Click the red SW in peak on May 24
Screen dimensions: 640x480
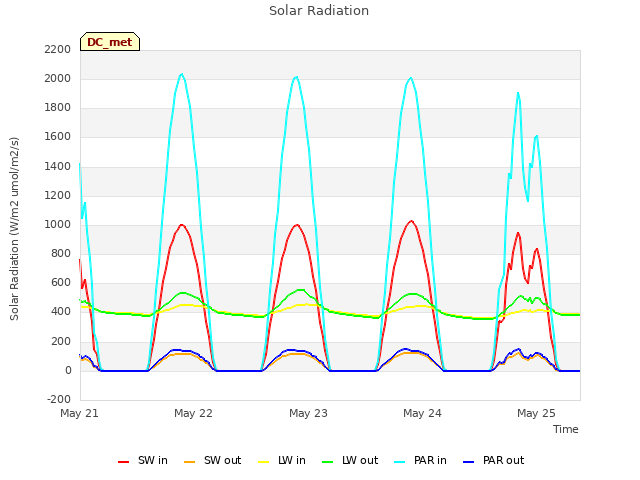point(411,221)
